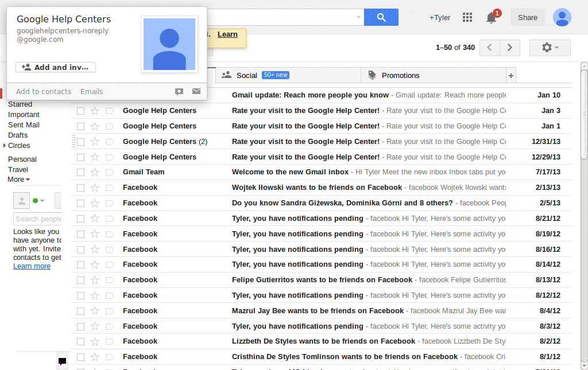Image resolution: width=588 pixels, height=370 pixels.
Task: Click the Search people field
Action: pos(37,219)
